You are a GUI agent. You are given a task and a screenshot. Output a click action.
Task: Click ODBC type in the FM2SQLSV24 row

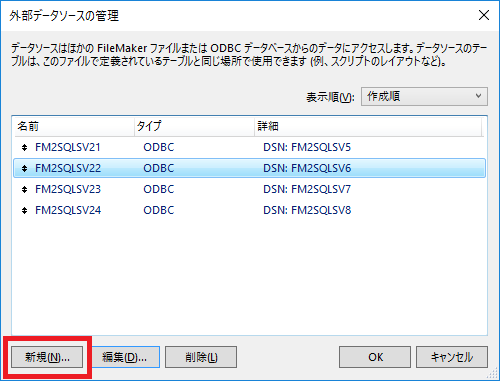(159, 210)
